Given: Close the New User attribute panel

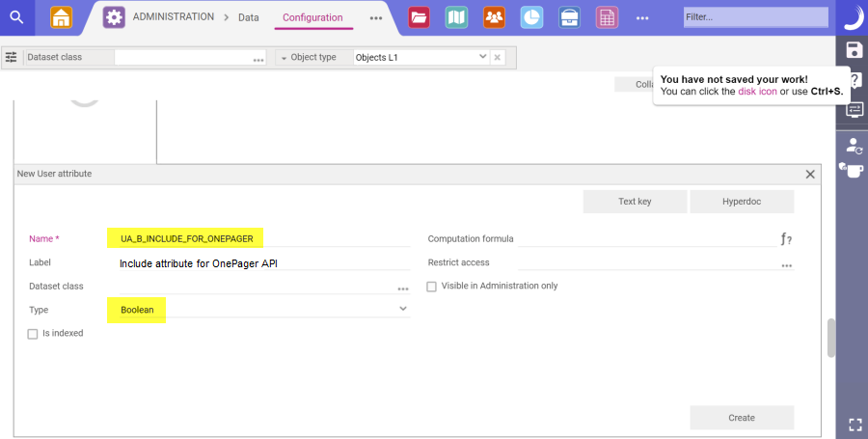Looking at the screenshot, I should coord(810,175).
